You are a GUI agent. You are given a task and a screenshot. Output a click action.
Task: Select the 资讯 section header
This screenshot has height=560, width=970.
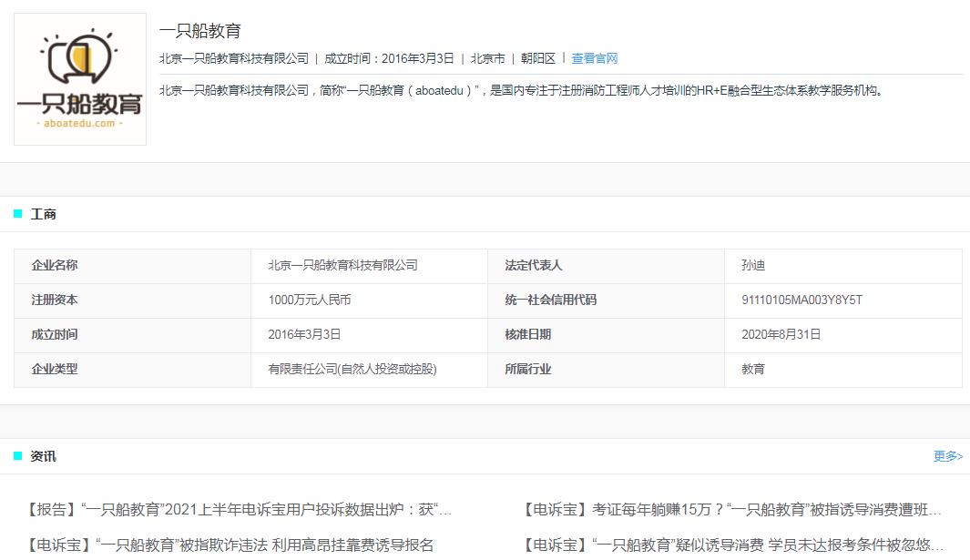coord(44,455)
